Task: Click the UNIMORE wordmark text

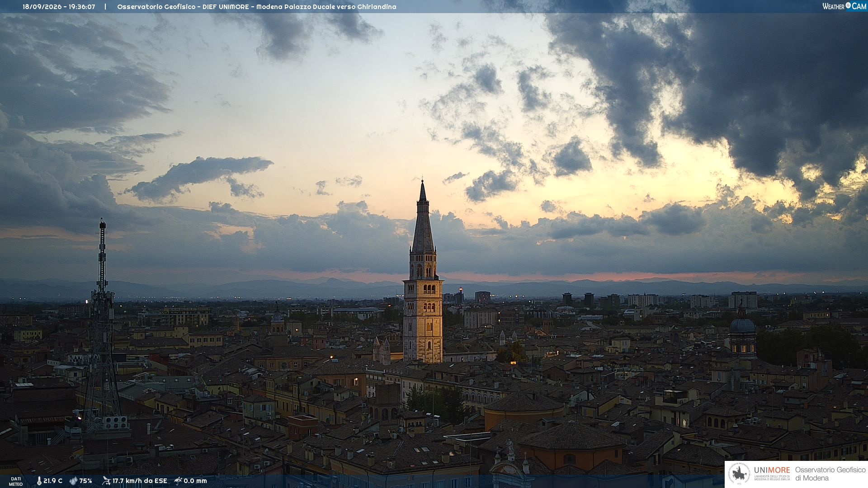Action: click(772, 470)
